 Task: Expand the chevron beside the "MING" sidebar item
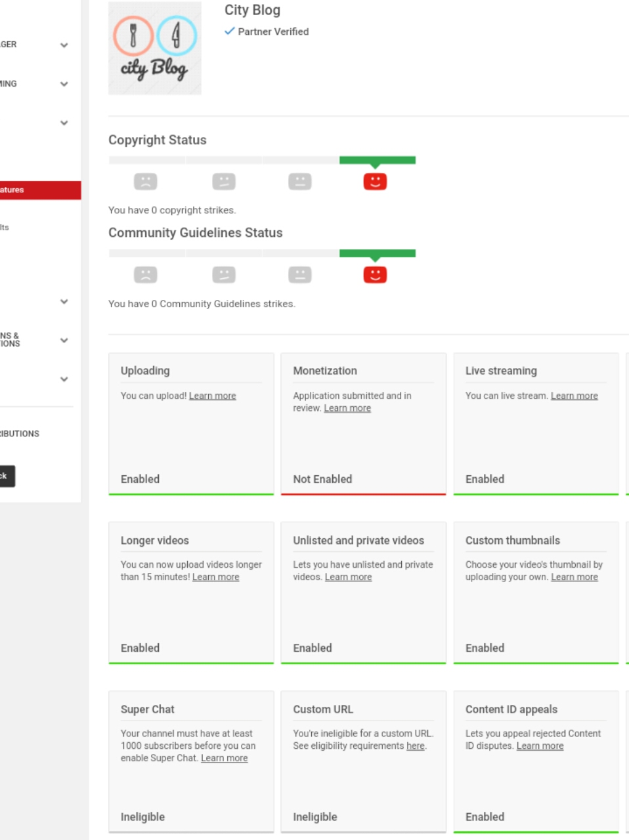point(64,84)
